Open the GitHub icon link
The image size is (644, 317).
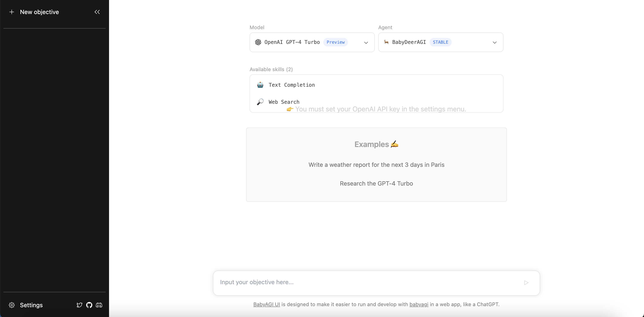[89, 305]
